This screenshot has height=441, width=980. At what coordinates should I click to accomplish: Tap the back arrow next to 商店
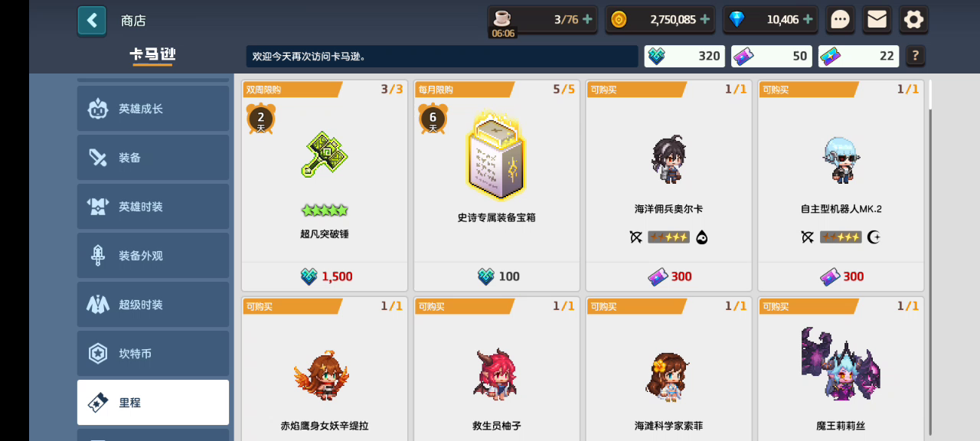92,21
